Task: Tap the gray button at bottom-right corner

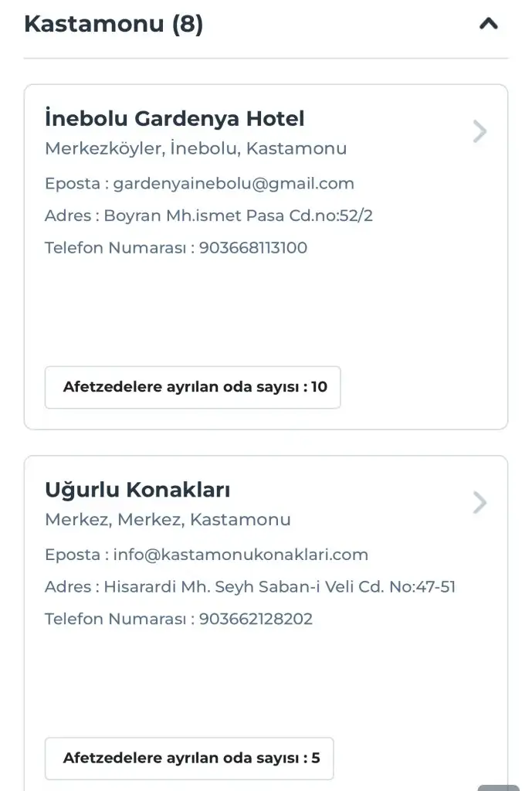Action: (499, 787)
